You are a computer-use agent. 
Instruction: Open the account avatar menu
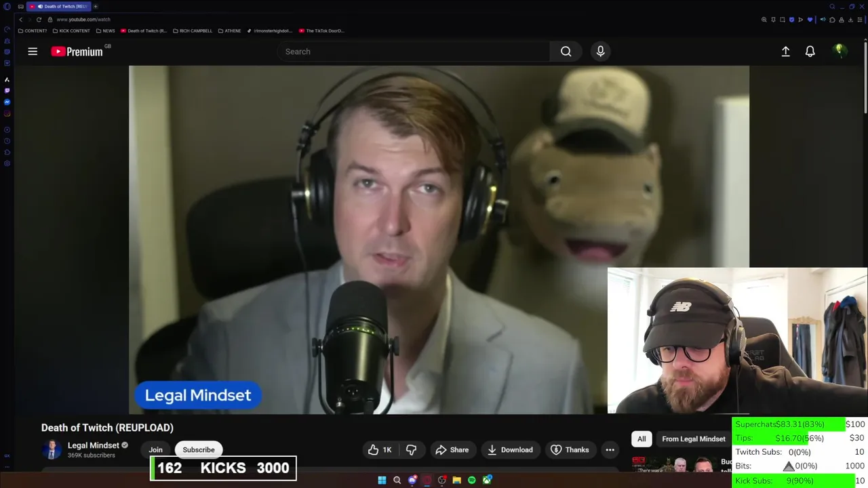coord(840,52)
